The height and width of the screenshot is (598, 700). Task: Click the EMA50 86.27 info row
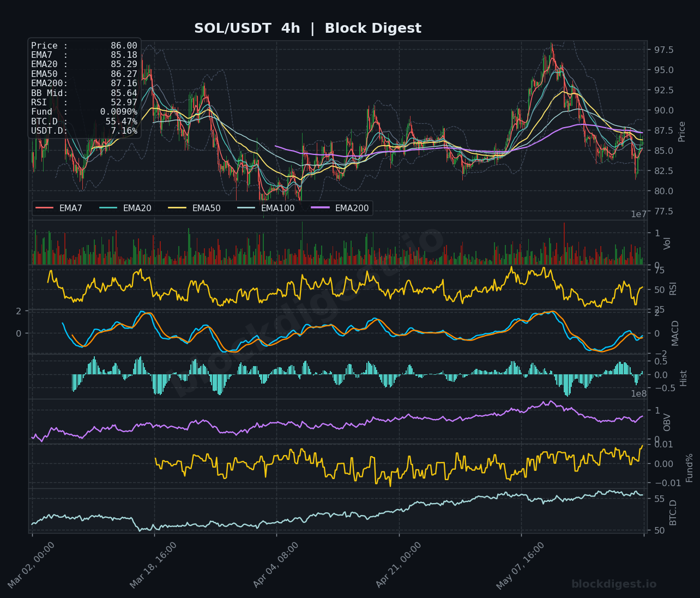tap(84, 74)
